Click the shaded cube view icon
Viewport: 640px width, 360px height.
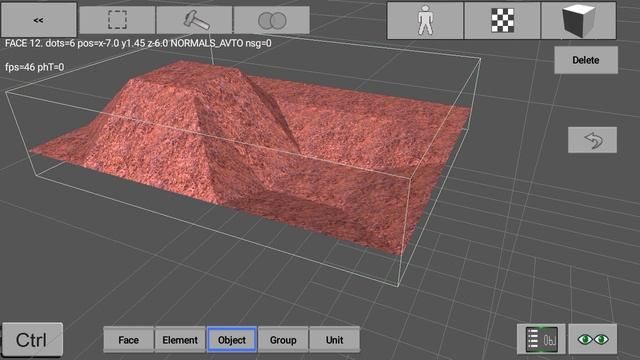coord(579,20)
